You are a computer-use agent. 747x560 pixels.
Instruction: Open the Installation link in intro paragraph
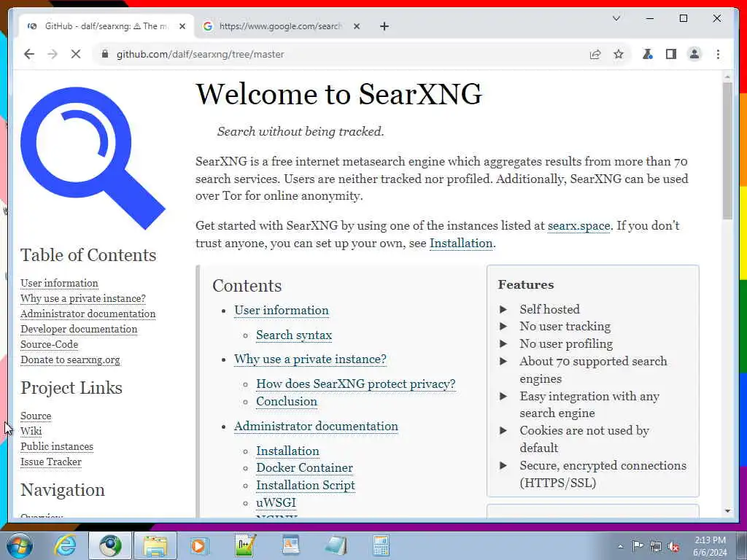click(461, 244)
